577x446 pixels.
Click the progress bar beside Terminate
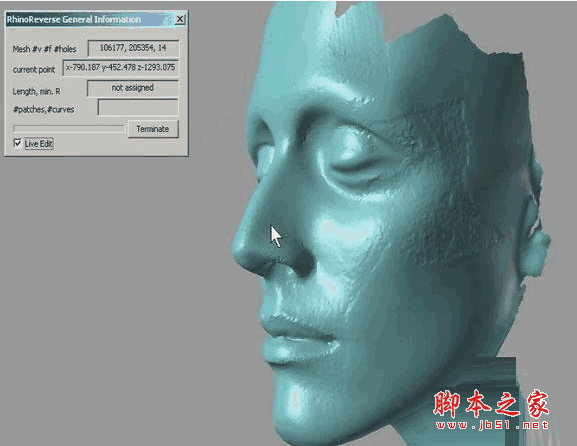(x=69, y=128)
